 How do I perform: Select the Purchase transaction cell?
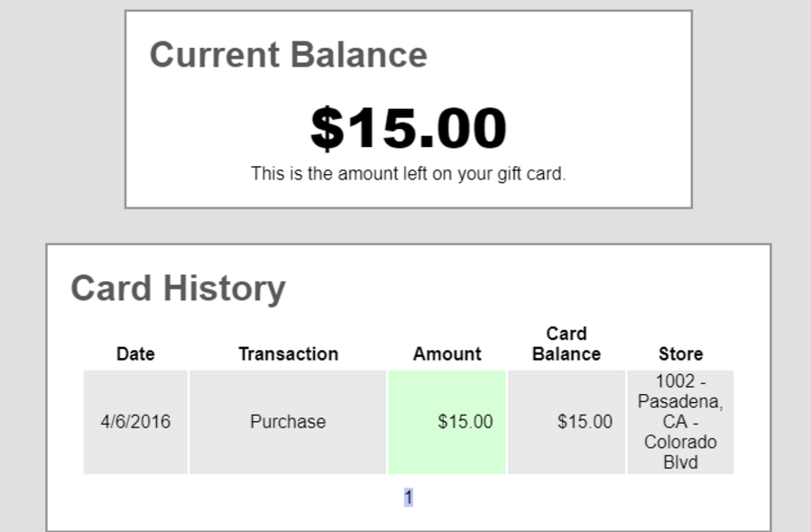(x=288, y=421)
